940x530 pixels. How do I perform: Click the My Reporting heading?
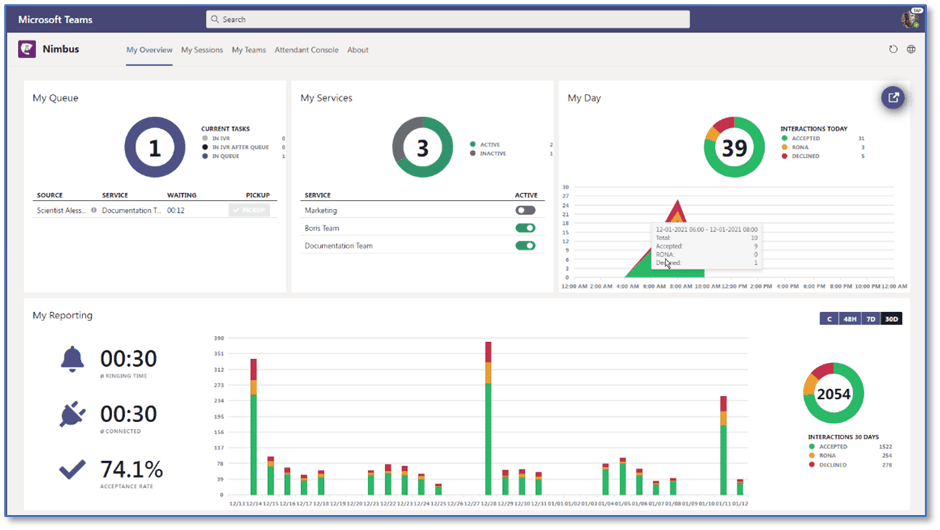click(x=62, y=315)
